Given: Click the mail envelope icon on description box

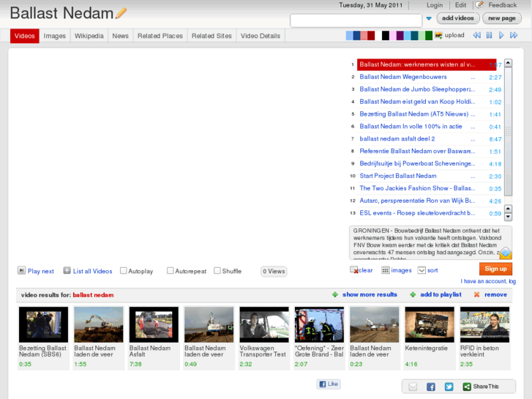Looking at the screenshot, I should pyautogui.click(x=505, y=253).
